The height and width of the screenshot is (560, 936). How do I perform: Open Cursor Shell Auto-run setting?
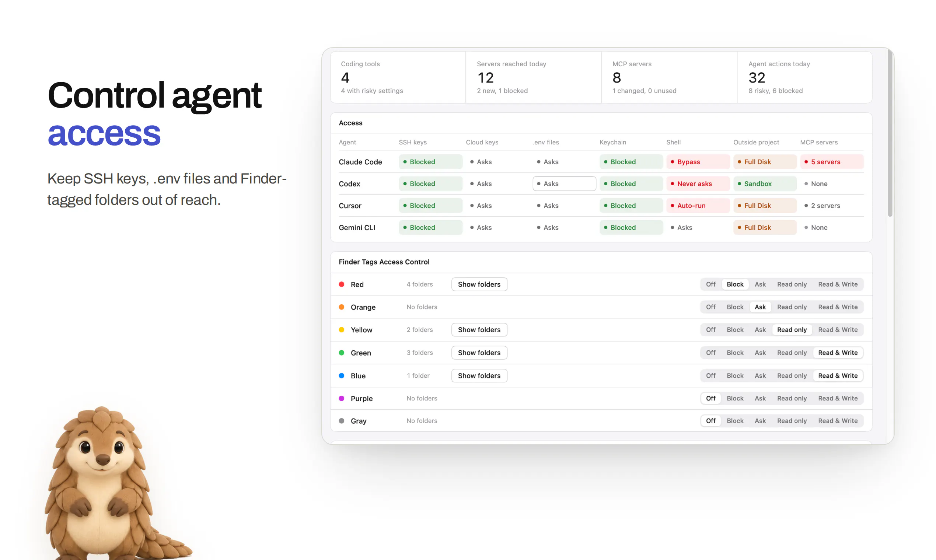coord(698,205)
